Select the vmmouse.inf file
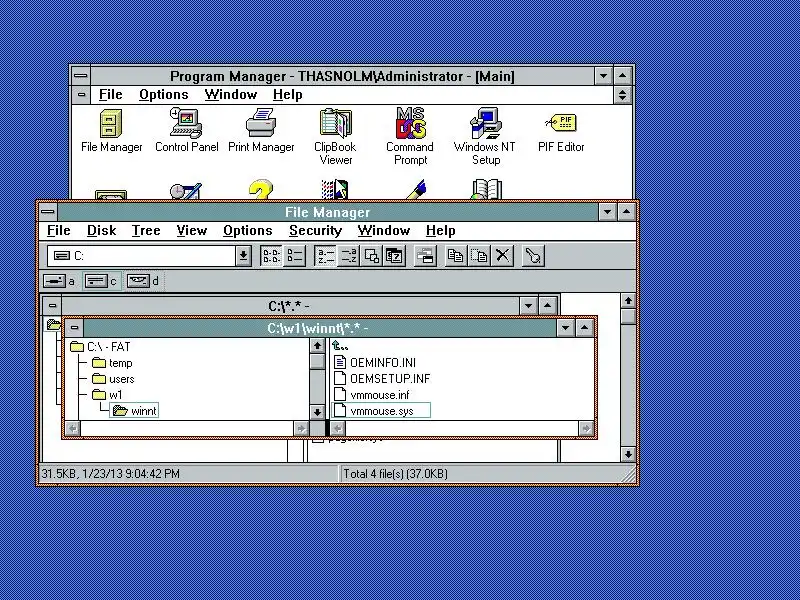The image size is (800, 600). 371,395
